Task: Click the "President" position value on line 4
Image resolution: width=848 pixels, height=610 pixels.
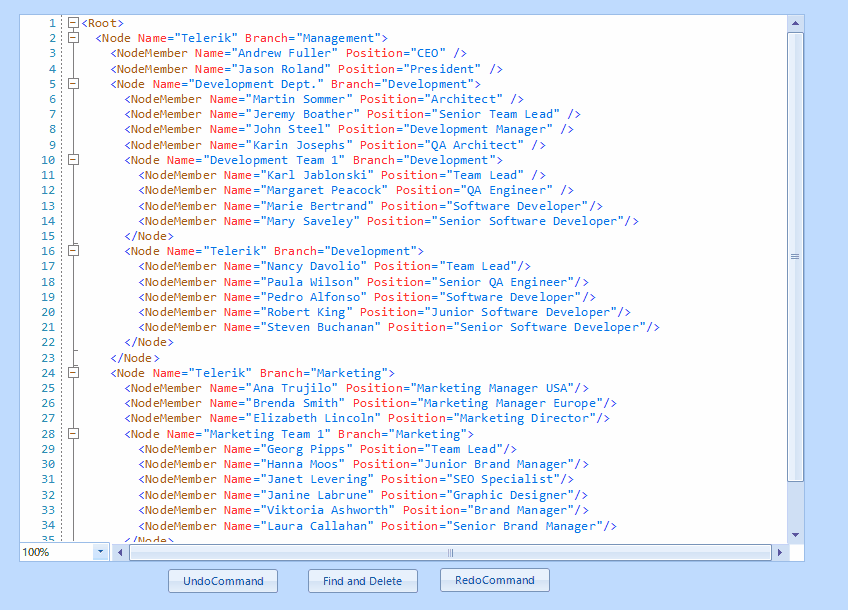Action: point(441,69)
